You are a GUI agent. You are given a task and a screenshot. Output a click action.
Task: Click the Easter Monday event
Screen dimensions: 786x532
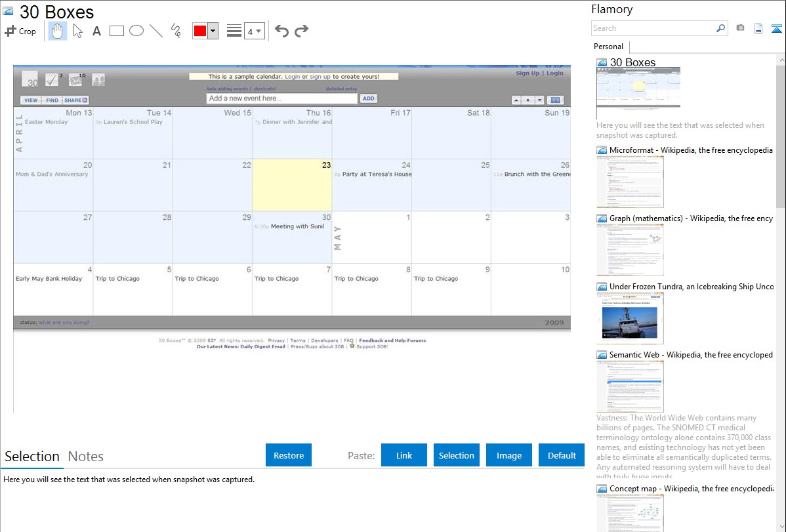click(x=46, y=122)
